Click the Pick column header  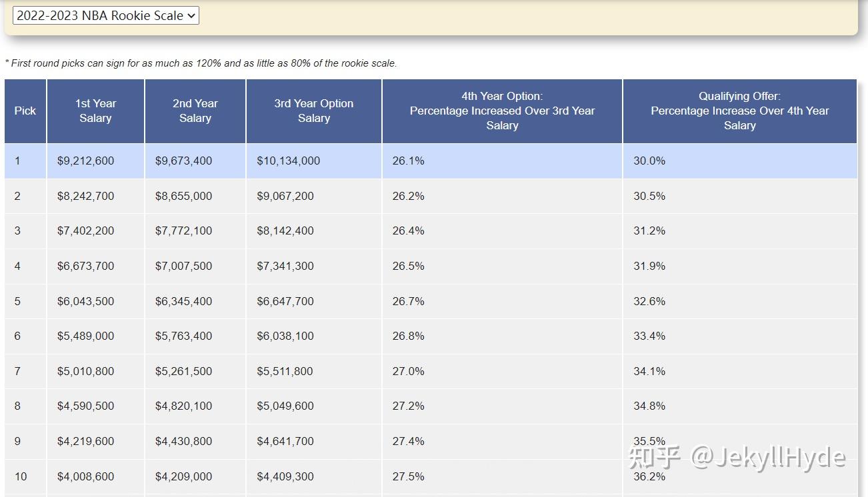pyautogui.click(x=25, y=111)
